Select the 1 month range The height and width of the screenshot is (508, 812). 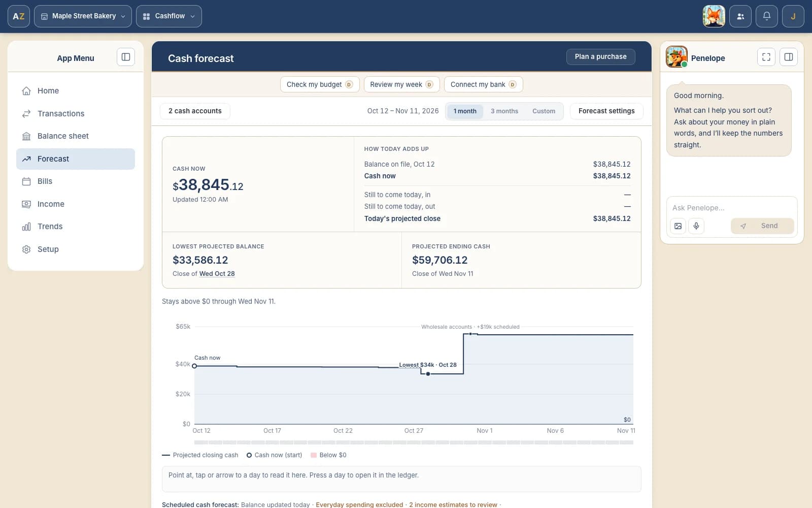[465, 111]
